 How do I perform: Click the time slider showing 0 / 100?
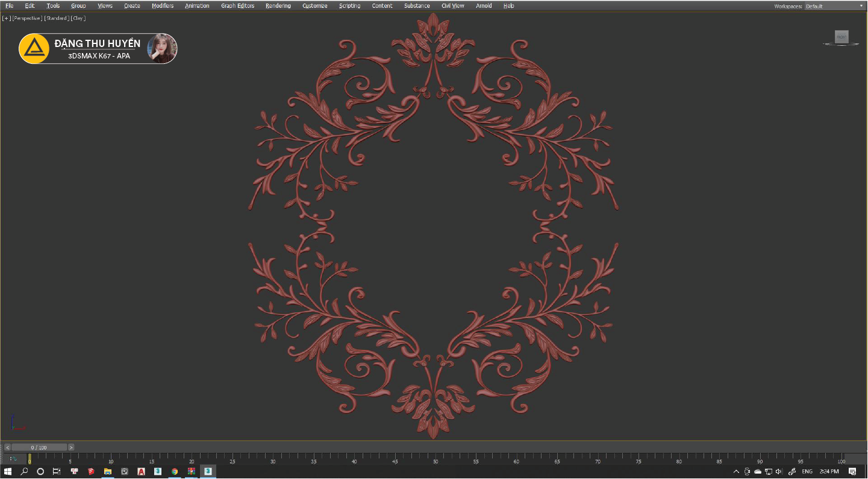(39, 448)
